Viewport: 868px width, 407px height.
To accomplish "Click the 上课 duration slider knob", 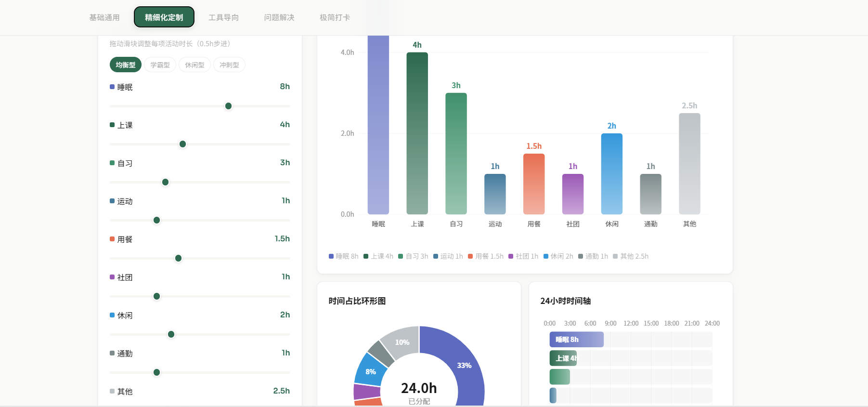I will [x=182, y=144].
